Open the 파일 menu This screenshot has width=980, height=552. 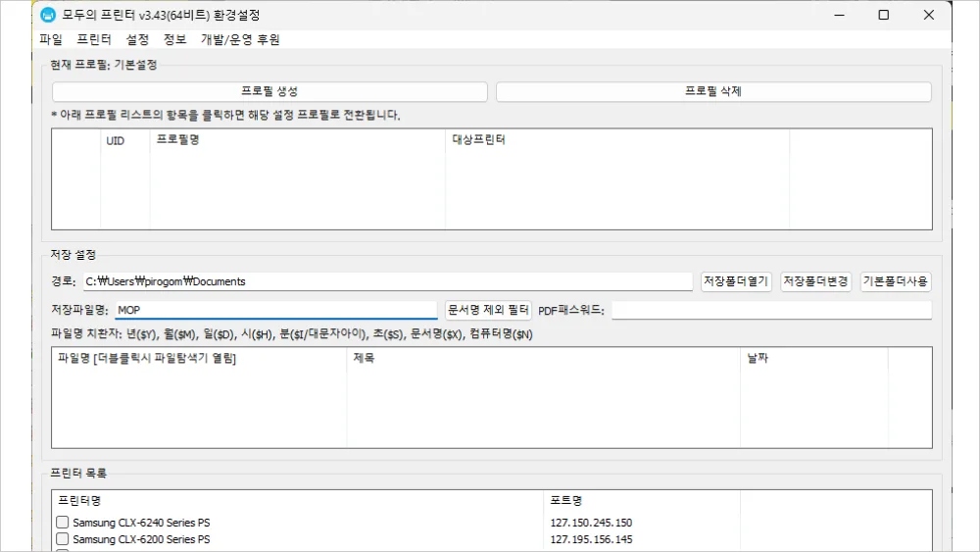click(x=51, y=39)
